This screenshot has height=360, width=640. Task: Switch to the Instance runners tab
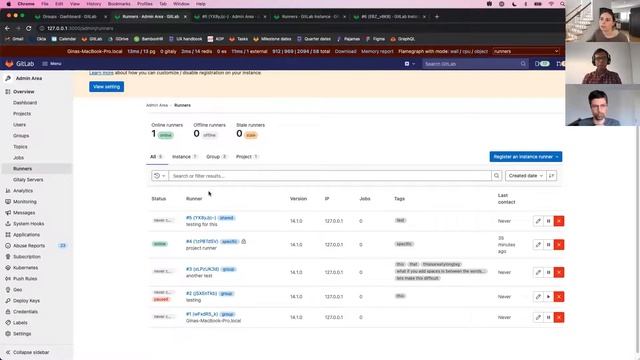pos(184,157)
